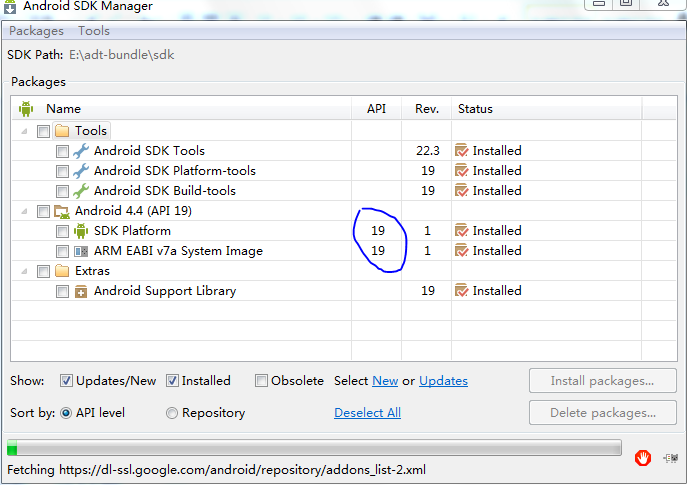Viewport: 687px width, 485px height.
Task: Toggle the Obsolete checkbox
Action: coord(261,381)
